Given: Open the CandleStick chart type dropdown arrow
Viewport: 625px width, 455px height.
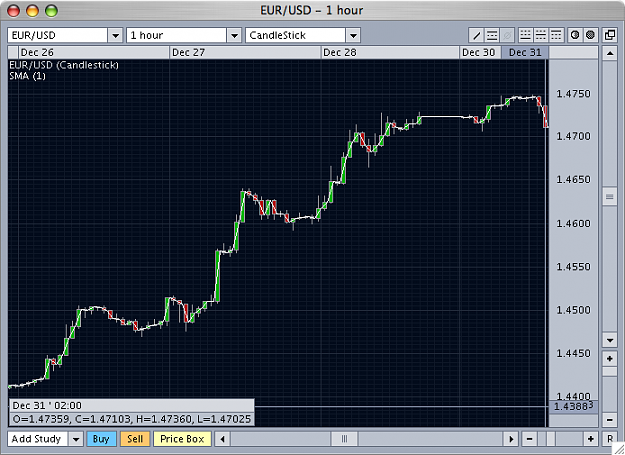Looking at the screenshot, I should pyautogui.click(x=353, y=35).
